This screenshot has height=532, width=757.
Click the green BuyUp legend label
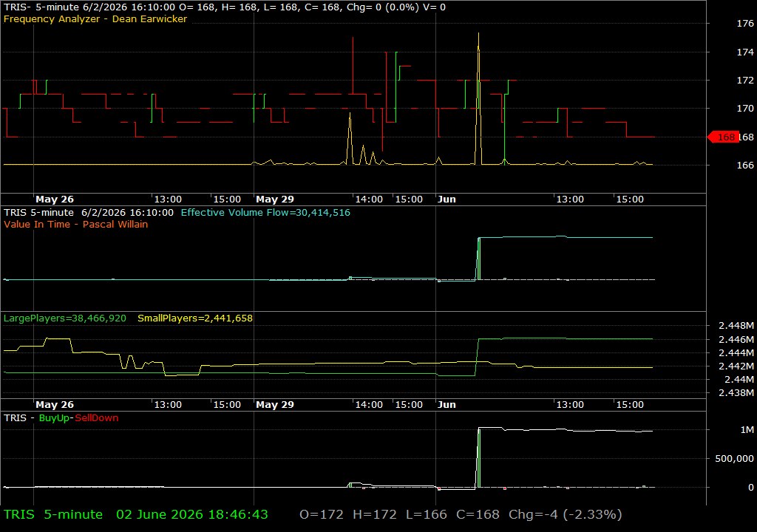coord(54,418)
